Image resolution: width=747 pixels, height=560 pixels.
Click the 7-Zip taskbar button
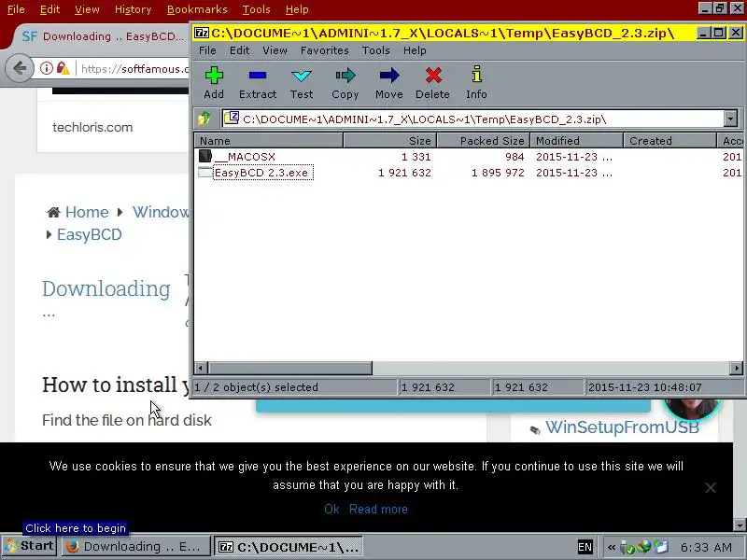point(289,547)
